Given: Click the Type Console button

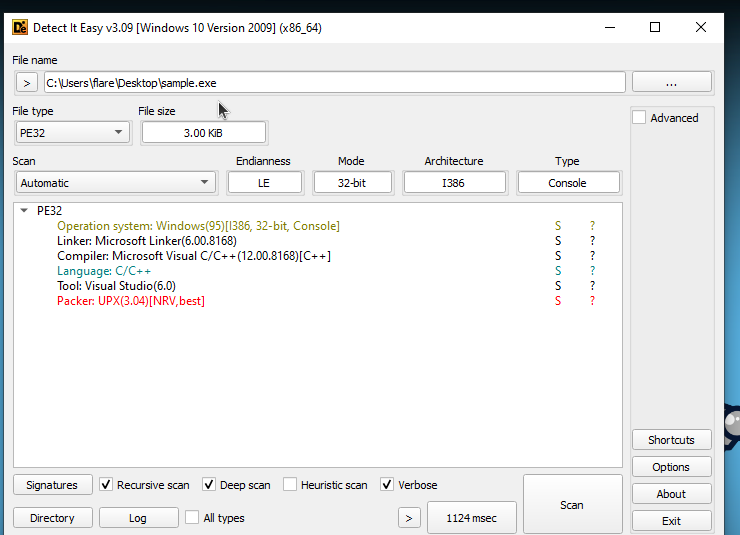Looking at the screenshot, I should [x=568, y=183].
